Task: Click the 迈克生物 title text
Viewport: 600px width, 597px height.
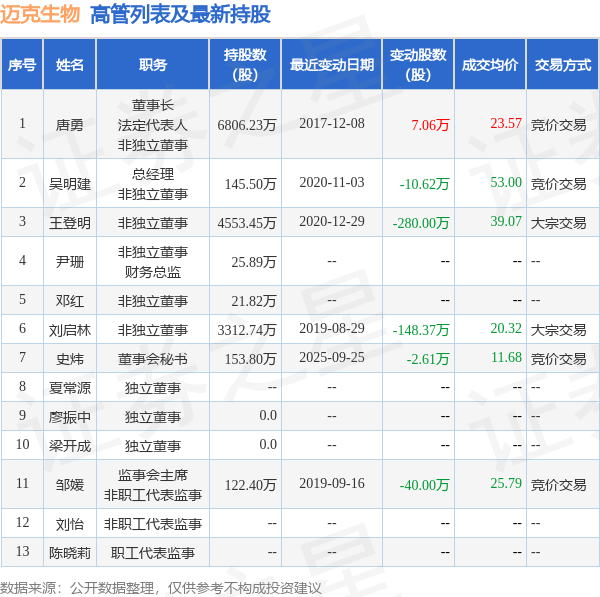Action: click(40, 15)
